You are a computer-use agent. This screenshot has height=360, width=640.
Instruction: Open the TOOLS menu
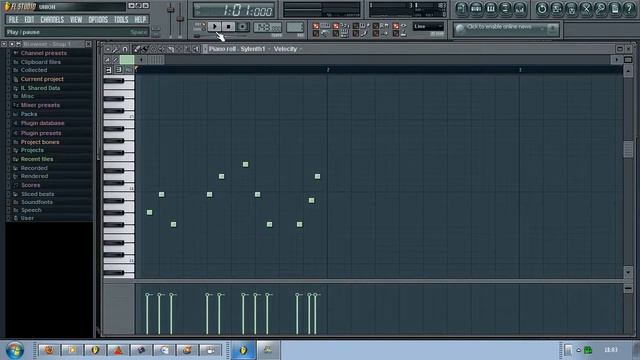tap(121, 20)
